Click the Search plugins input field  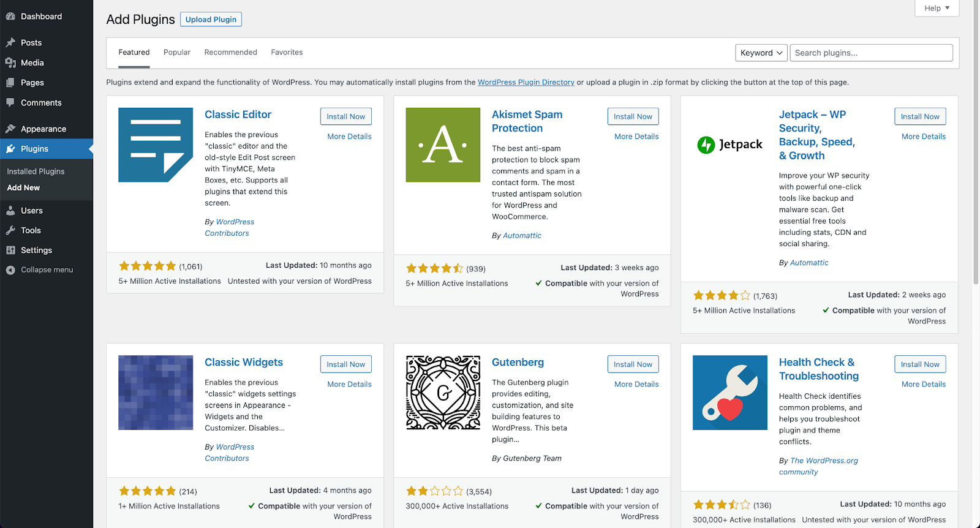(x=871, y=53)
